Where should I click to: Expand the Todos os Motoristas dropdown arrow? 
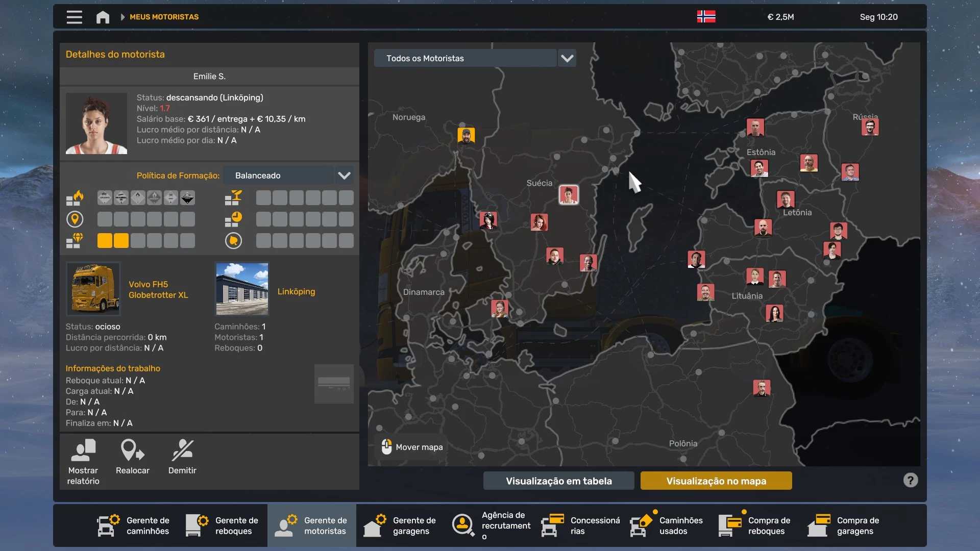pos(567,58)
